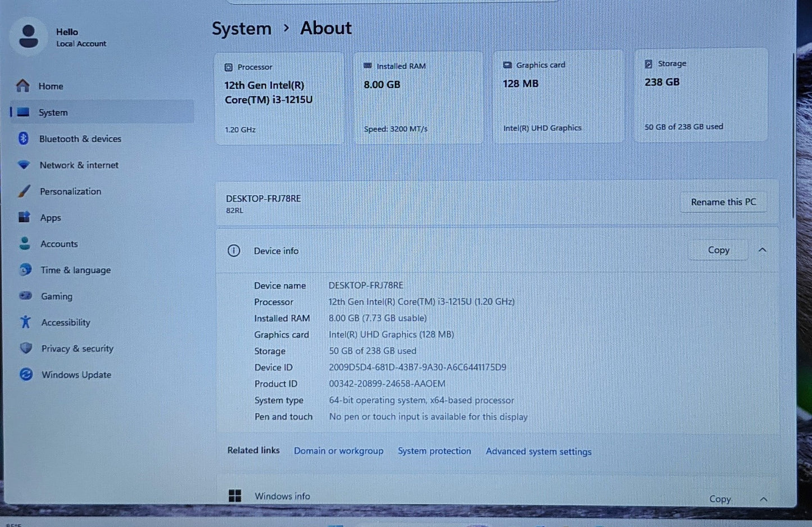812x527 pixels.
Task: Click the 82RL model text
Action: tap(234, 210)
